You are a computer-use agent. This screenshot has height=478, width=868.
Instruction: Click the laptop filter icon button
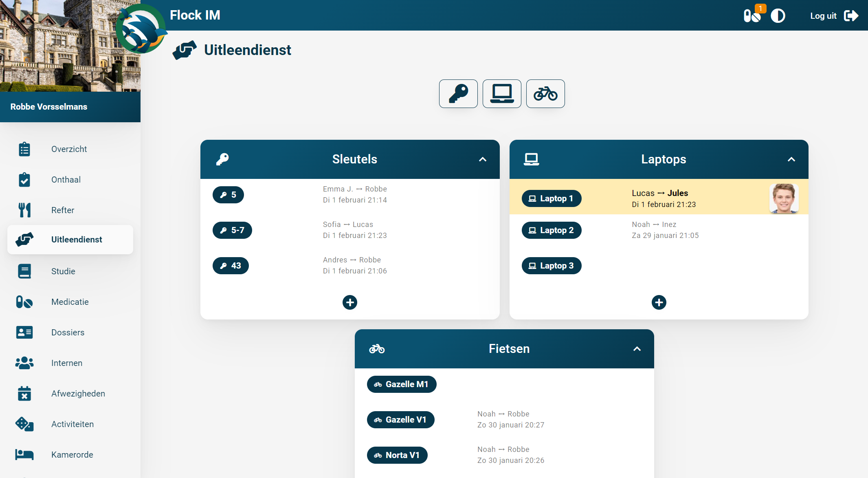[x=502, y=94]
